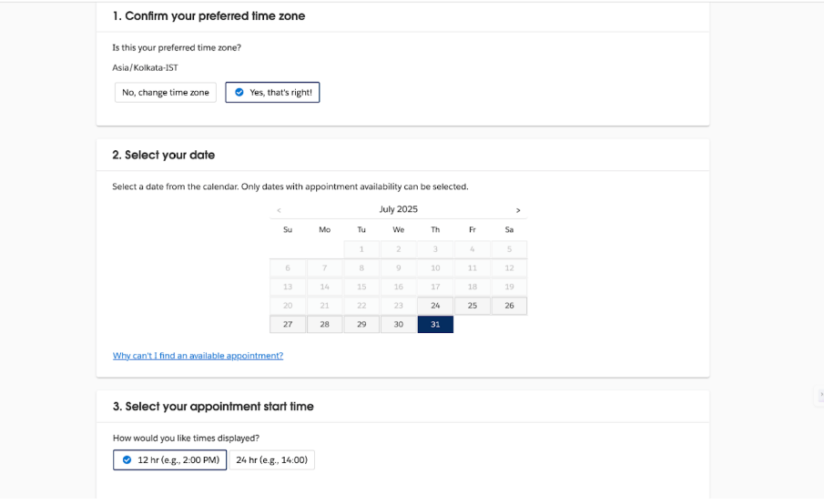824x504 pixels.
Task: Choose July 29 in the calendar
Action: pyautogui.click(x=361, y=325)
